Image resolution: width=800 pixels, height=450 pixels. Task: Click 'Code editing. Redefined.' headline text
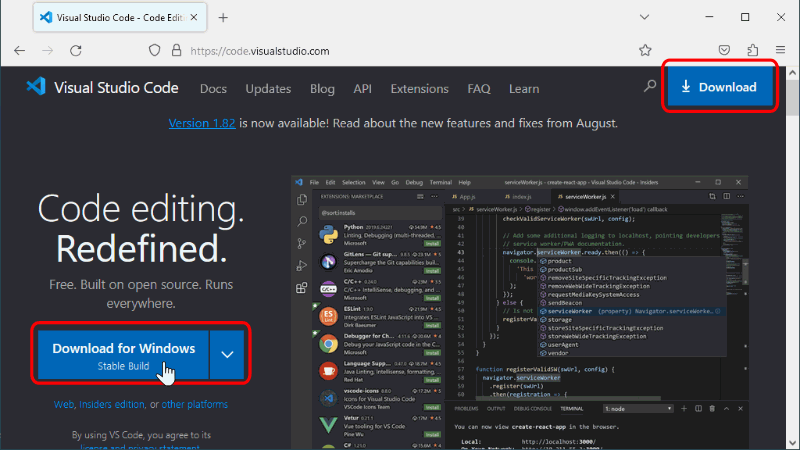tap(141, 229)
